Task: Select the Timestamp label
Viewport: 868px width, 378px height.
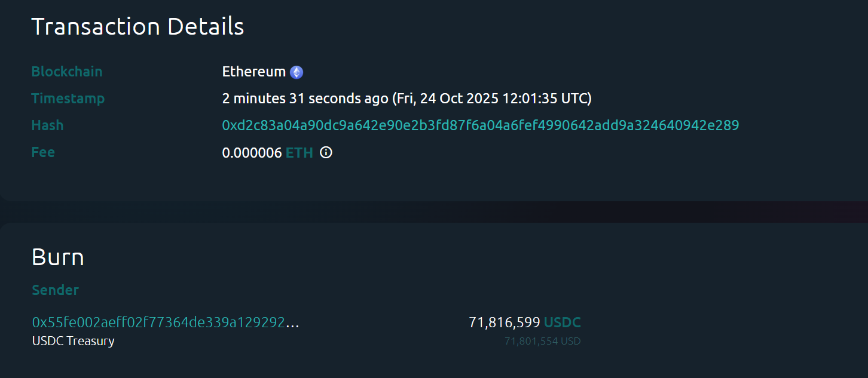Action: (68, 98)
